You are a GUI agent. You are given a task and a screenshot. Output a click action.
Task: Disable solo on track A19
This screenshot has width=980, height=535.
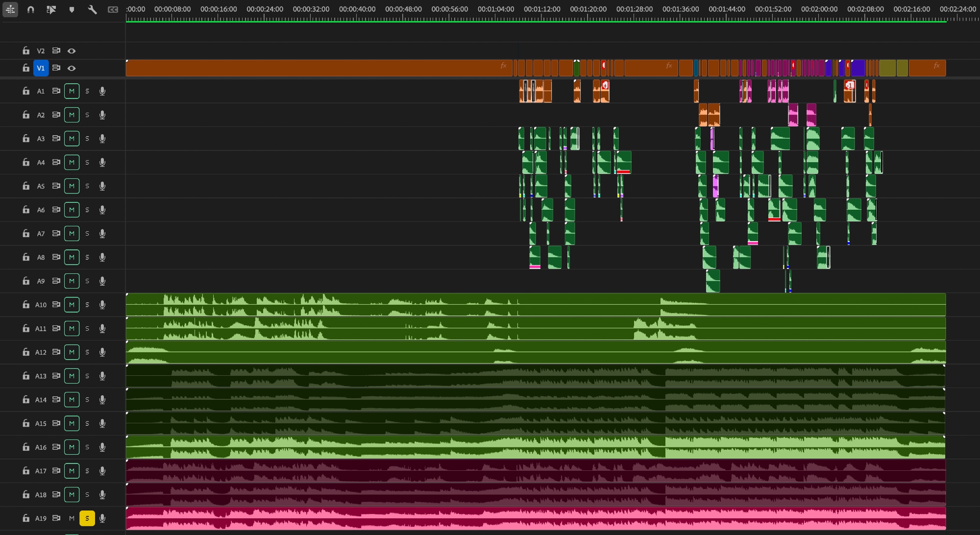pos(87,518)
